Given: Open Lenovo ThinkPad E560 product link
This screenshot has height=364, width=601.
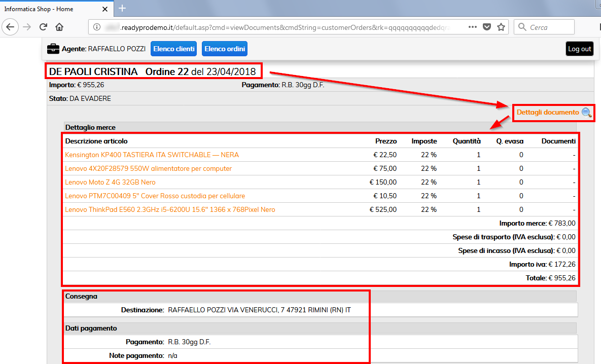Looking at the screenshot, I should click(x=170, y=209).
